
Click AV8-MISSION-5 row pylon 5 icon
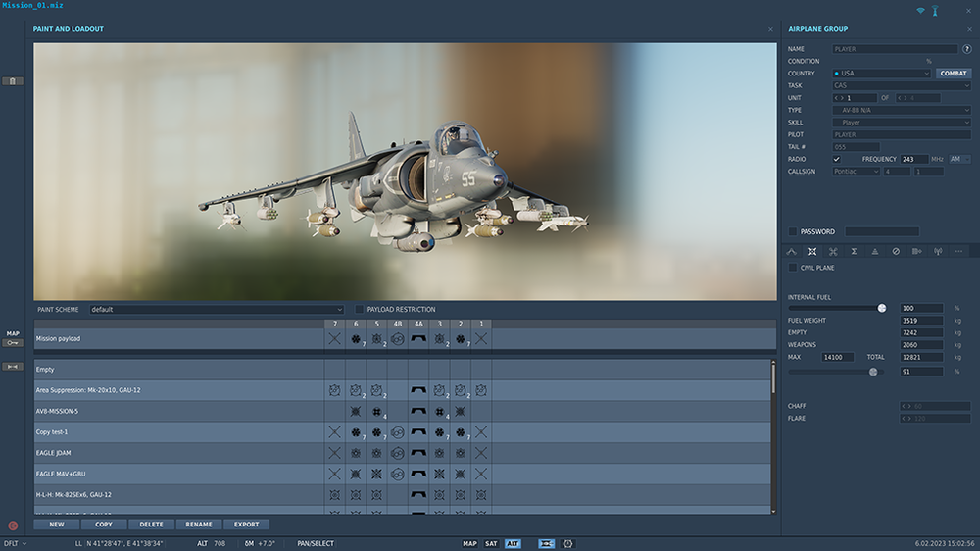(x=377, y=412)
